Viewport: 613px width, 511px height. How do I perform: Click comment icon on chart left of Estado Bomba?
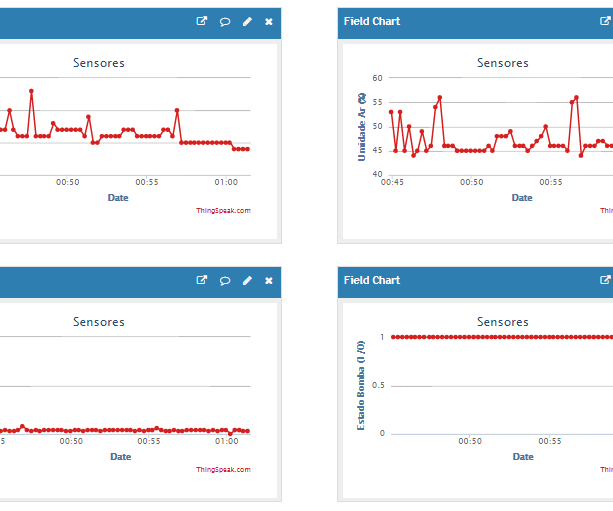(x=225, y=281)
